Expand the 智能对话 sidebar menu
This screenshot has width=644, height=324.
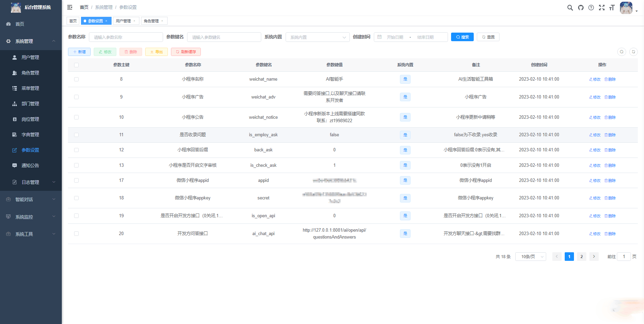(31, 199)
